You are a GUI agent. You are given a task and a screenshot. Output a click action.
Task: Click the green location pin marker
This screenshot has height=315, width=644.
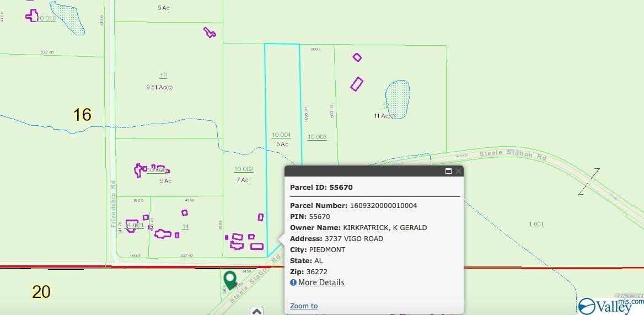[230, 279]
